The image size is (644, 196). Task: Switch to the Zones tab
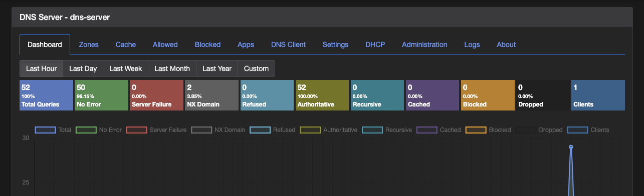coord(89,44)
